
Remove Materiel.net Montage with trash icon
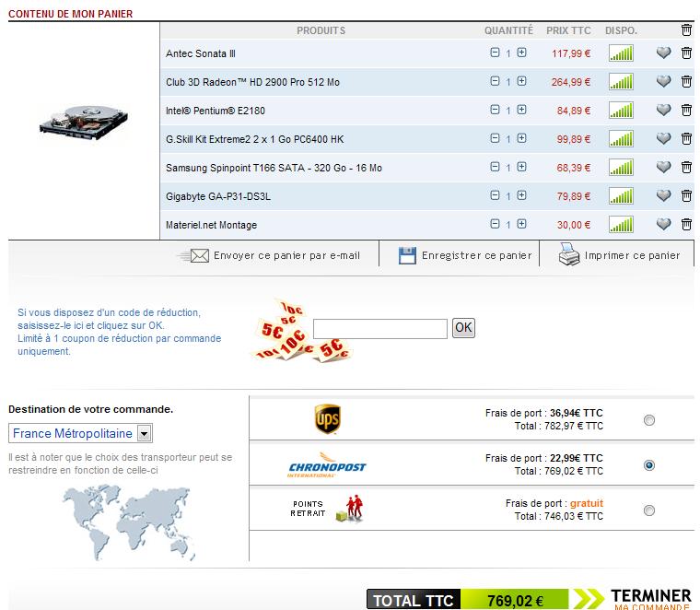point(686,225)
